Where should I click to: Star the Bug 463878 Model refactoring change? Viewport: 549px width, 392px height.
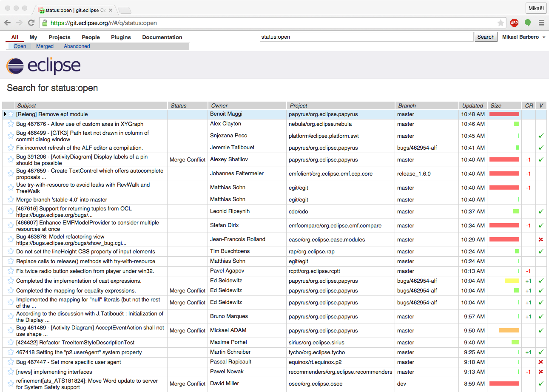point(11,239)
